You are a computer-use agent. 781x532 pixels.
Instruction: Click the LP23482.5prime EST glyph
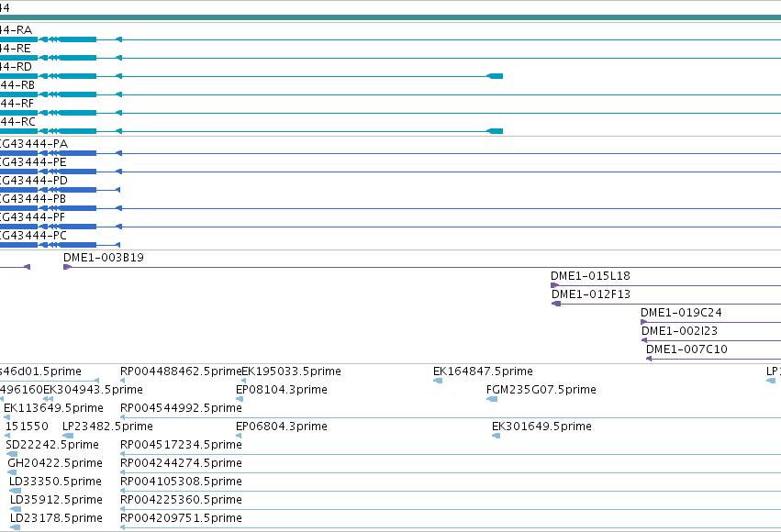click(x=68, y=436)
